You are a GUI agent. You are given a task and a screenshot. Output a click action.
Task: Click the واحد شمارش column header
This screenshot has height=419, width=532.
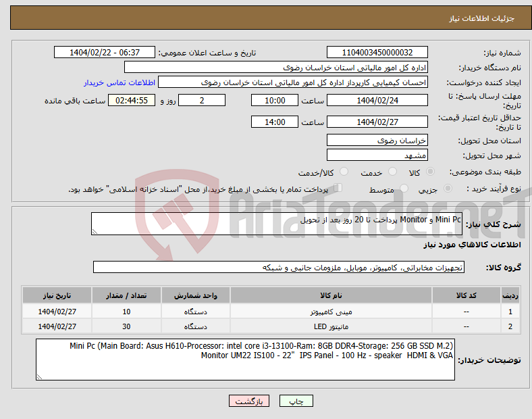point(196,295)
